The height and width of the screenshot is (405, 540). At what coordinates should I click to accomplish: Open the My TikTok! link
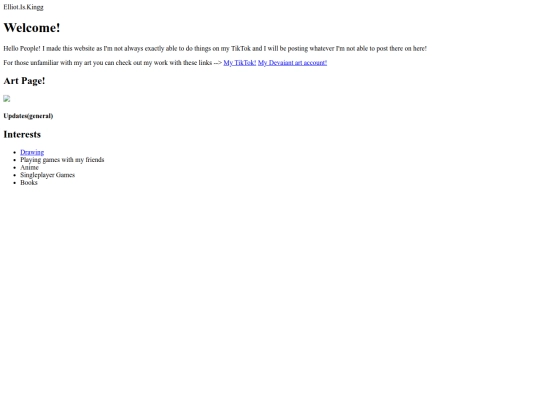coord(240,63)
